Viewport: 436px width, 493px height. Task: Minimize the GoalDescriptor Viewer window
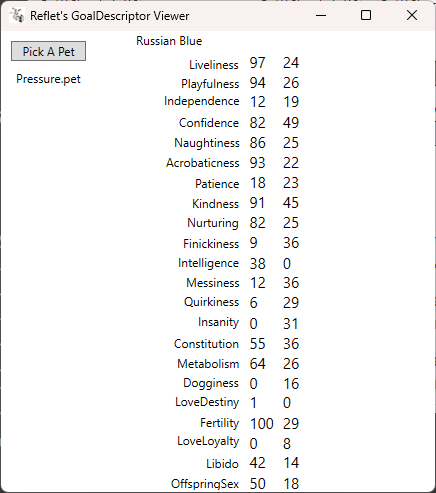point(321,15)
